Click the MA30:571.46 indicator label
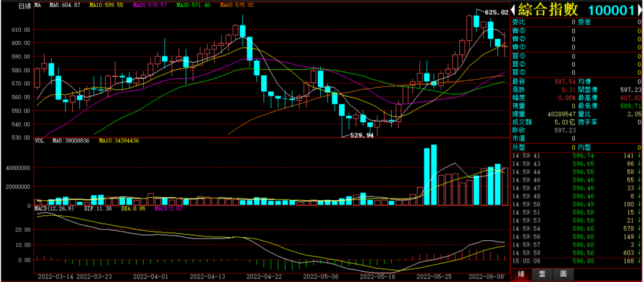The height and width of the screenshot is (282, 644). coord(193,5)
